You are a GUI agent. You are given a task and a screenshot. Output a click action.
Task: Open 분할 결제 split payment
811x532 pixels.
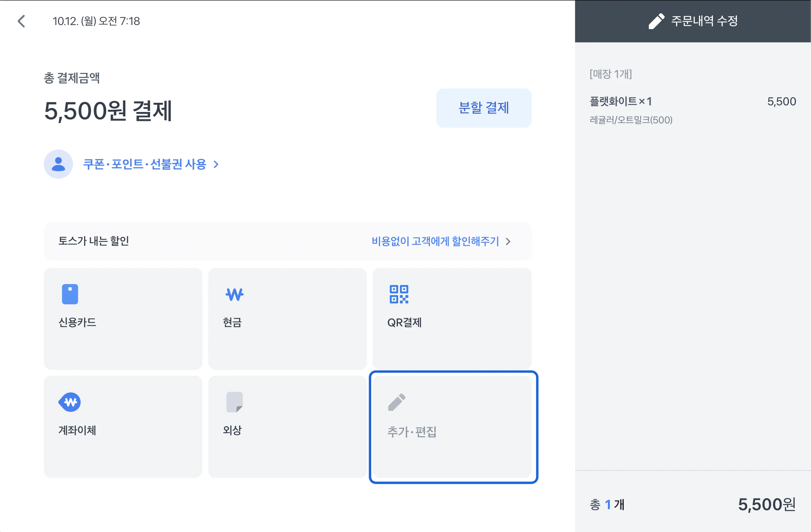[x=484, y=108]
